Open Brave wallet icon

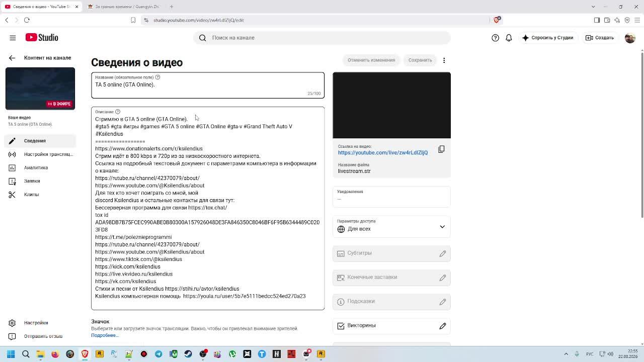coord(607,20)
